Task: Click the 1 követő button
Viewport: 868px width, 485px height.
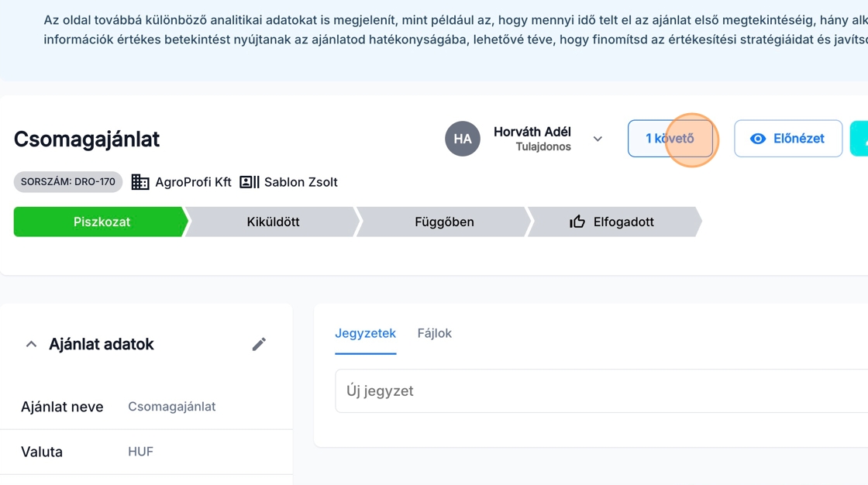Action: pos(670,139)
